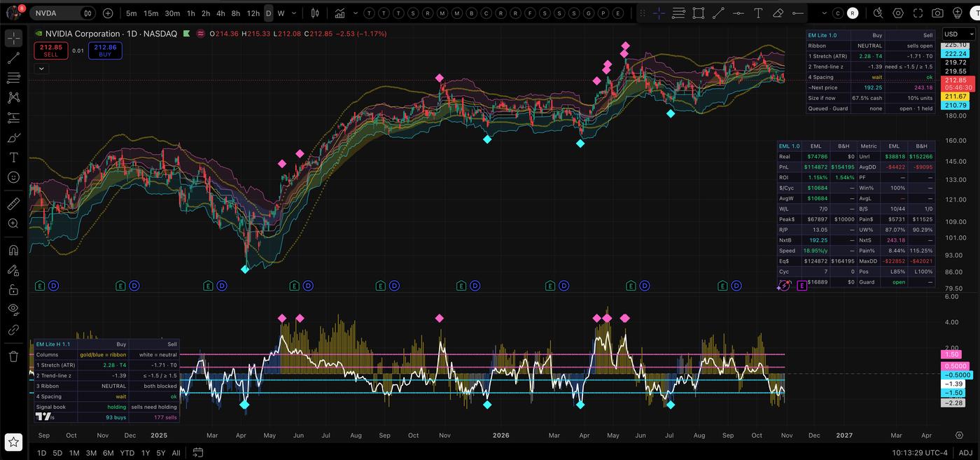Click the 18.95%/y Speed value

point(815,250)
